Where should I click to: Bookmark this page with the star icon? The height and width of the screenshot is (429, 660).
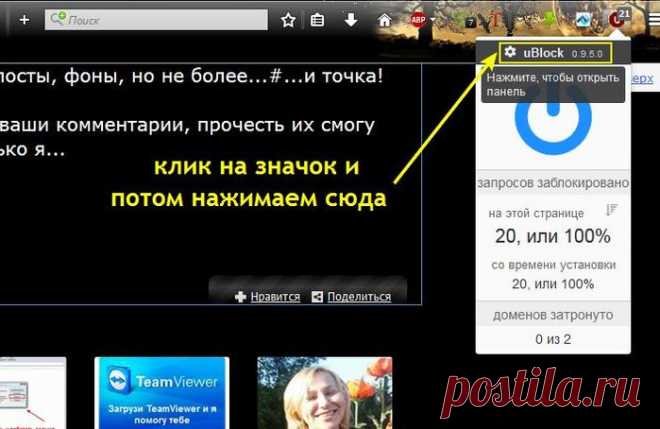click(288, 20)
